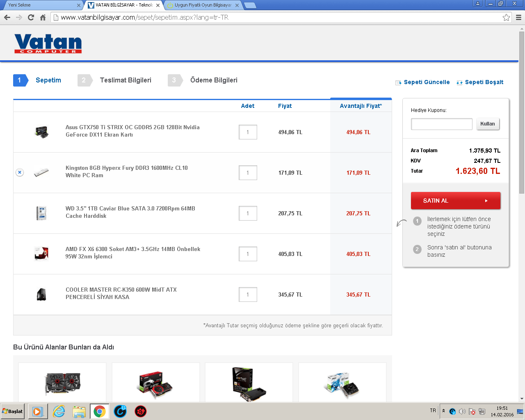Open the AMD FX X6 6300 product link
525x420 pixels.
(133, 253)
